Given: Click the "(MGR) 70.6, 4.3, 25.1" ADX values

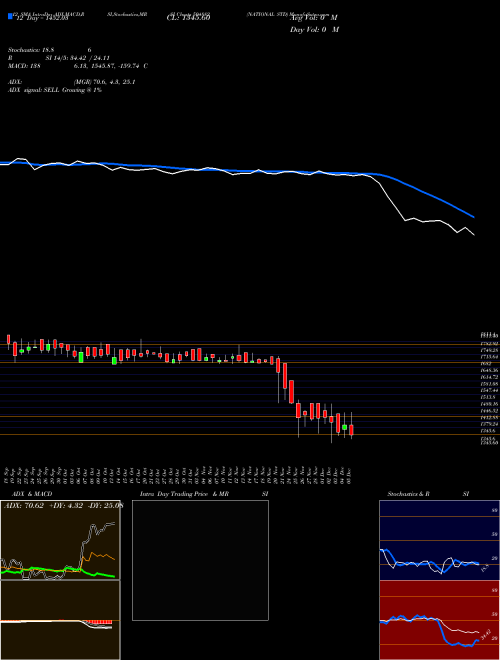Looking at the screenshot, I should 104,82.
